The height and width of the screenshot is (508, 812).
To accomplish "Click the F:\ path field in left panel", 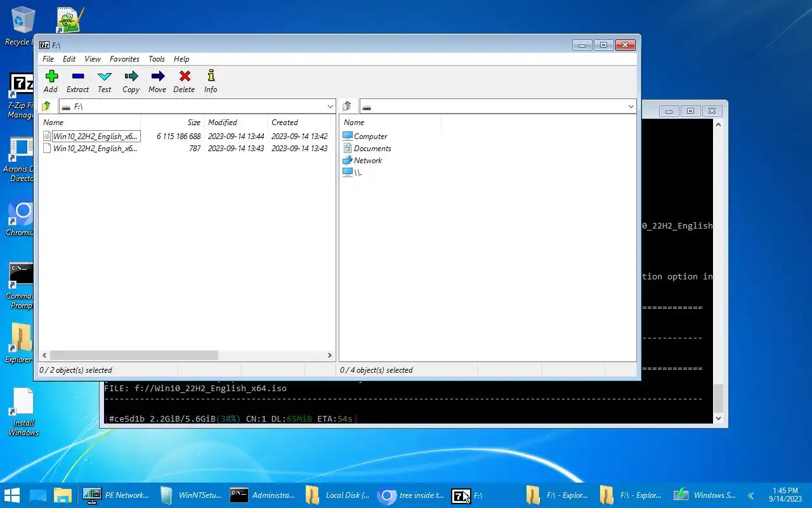I will 197,107.
